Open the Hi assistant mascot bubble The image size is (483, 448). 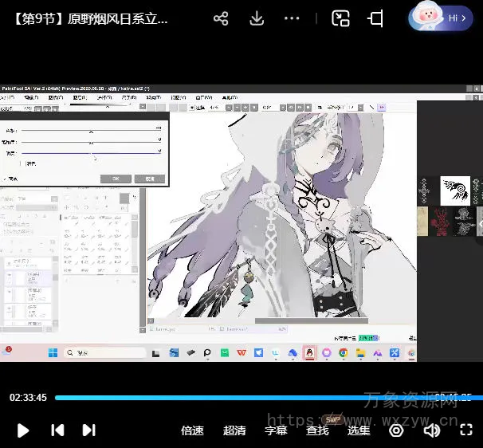tap(441, 18)
